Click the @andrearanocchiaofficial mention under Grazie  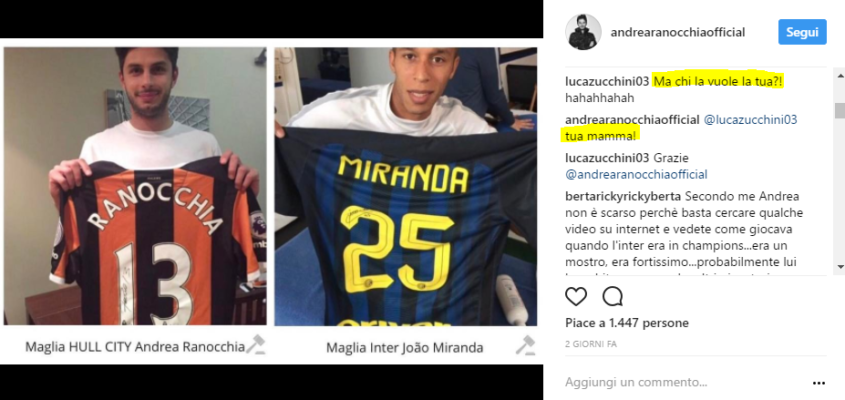(x=636, y=175)
